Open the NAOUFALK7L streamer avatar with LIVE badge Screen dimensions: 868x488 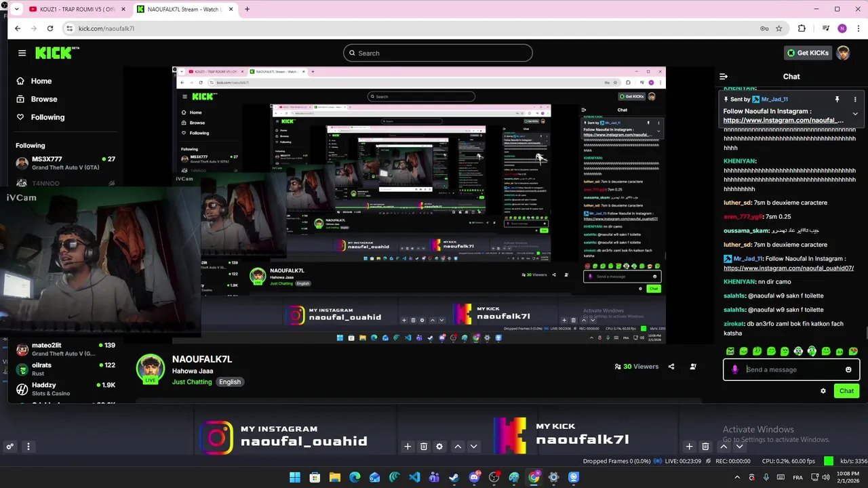(151, 369)
